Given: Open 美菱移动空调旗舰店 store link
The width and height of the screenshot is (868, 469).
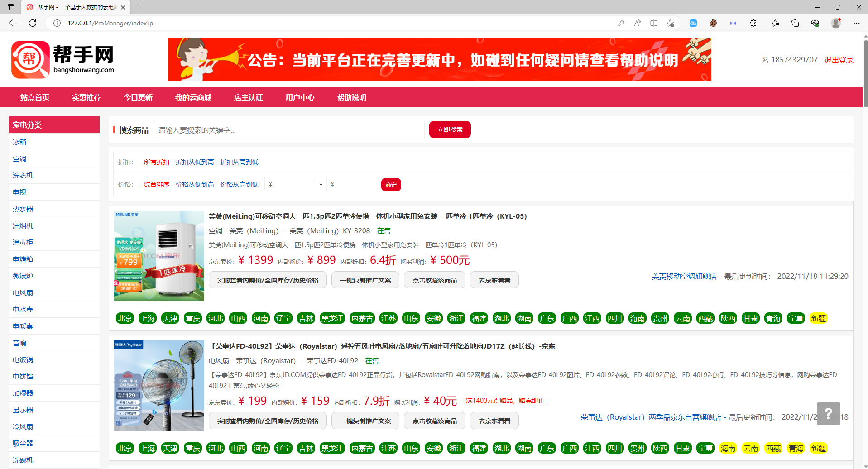Looking at the screenshot, I should [684, 276].
